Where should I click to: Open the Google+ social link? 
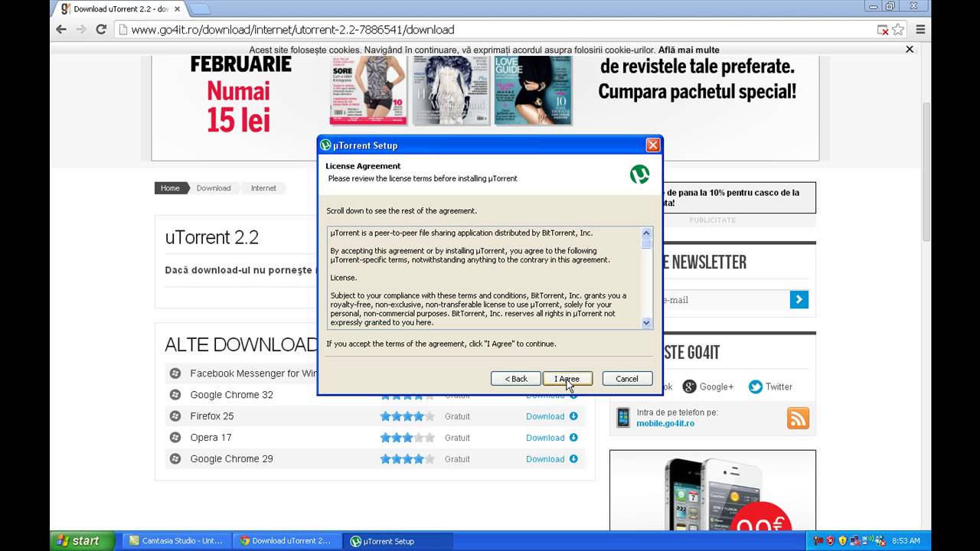pyautogui.click(x=708, y=387)
